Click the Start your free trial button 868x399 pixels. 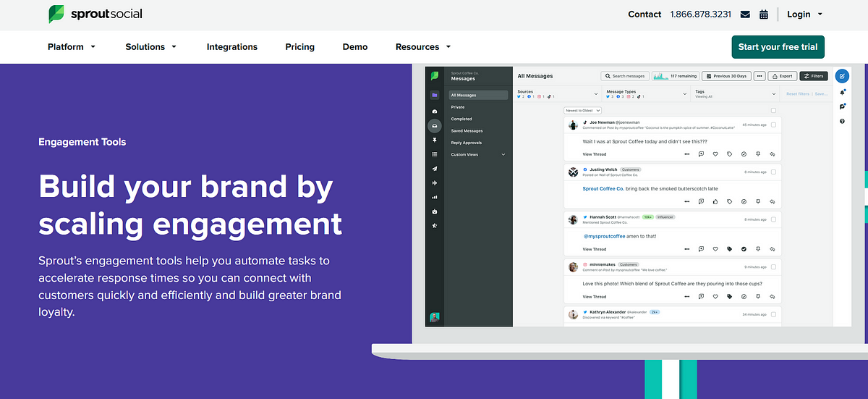pos(778,47)
